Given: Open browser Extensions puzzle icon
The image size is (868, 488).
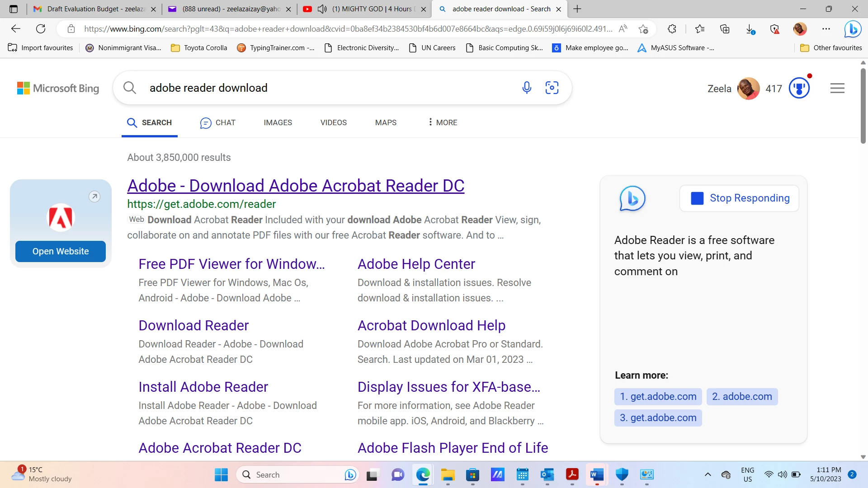Looking at the screenshot, I should pyautogui.click(x=672, y=29).
